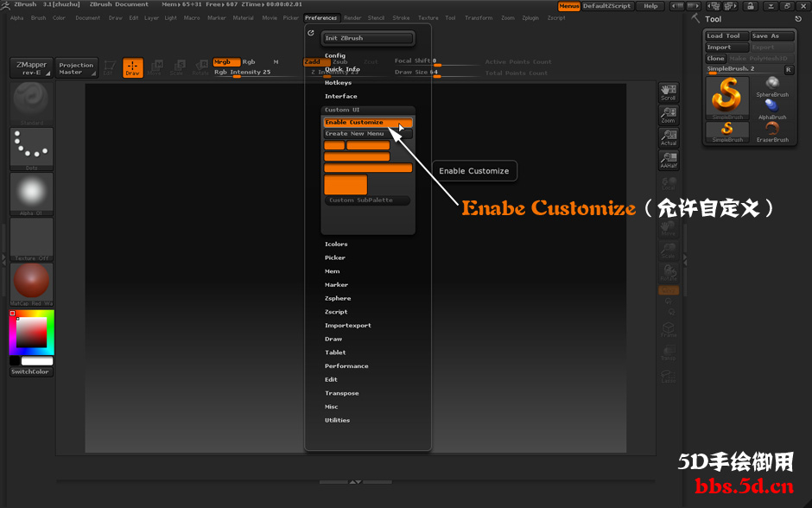Open the Stroke menu
This screenshot has width=812, height=508.
(x=401, y=17)
